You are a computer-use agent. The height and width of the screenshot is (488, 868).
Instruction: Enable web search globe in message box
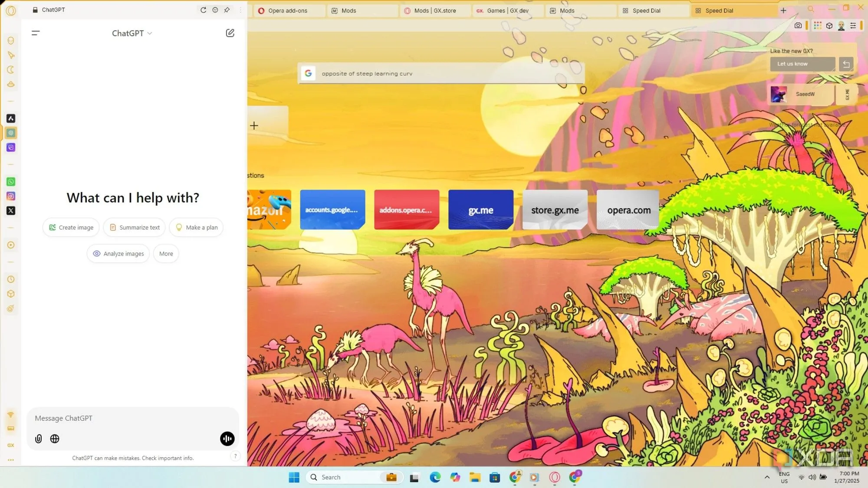[x=55, y=439]
